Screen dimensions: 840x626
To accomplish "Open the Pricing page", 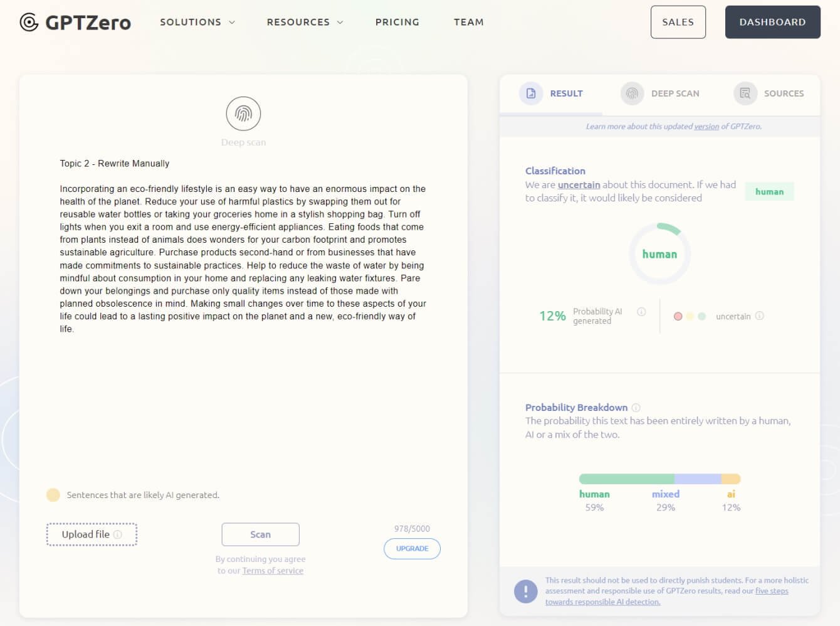I will 397,22.
